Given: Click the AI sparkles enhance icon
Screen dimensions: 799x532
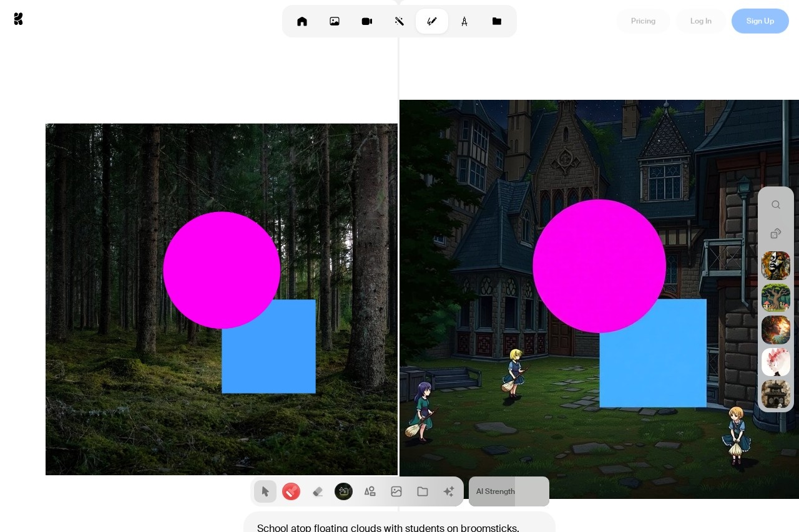Looking at the screenshot, I should pyautogui.click(x=448, y=491).
